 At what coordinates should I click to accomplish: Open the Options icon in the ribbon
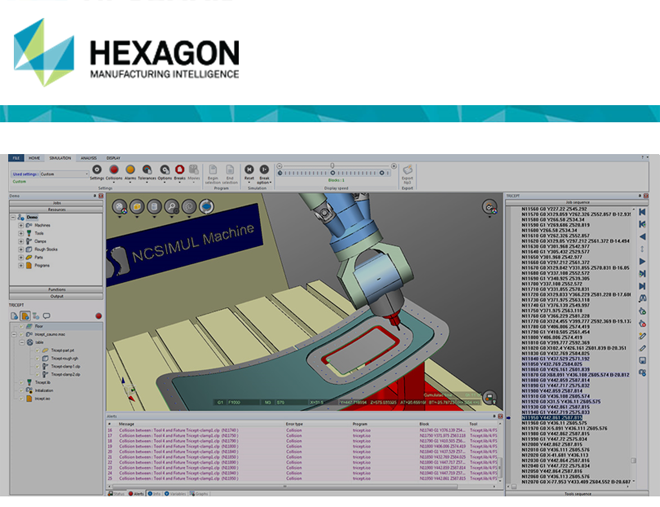click(165, 170)
